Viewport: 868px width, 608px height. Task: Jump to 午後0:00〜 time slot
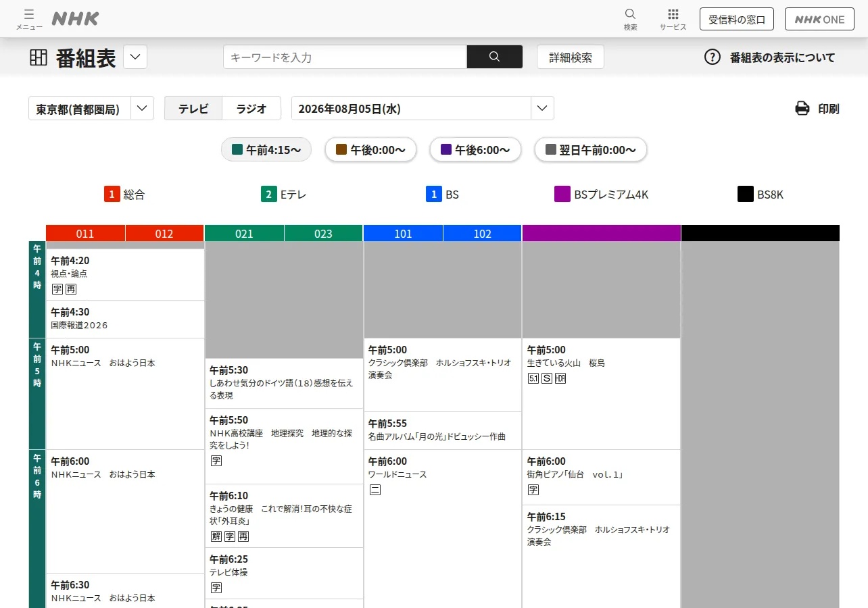coord(370,149)
